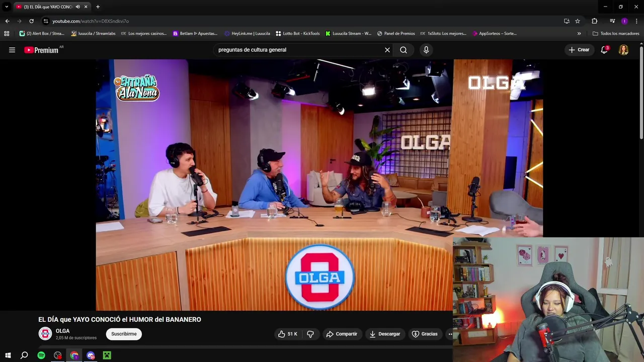This screenshot has width=644, height=362.
Task: Subscribe to OLGA with Suscribirme
Action: pyautogui.click(x=124, y=334)
